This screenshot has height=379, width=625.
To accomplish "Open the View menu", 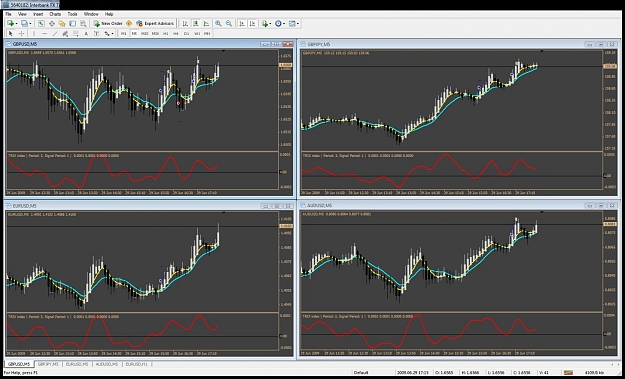I will 22,14.
